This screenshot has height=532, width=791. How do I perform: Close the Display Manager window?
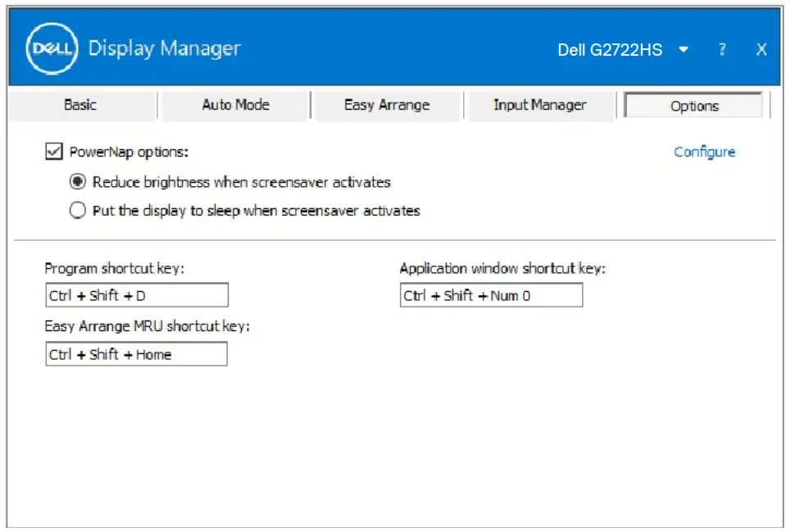pos(761,49)
